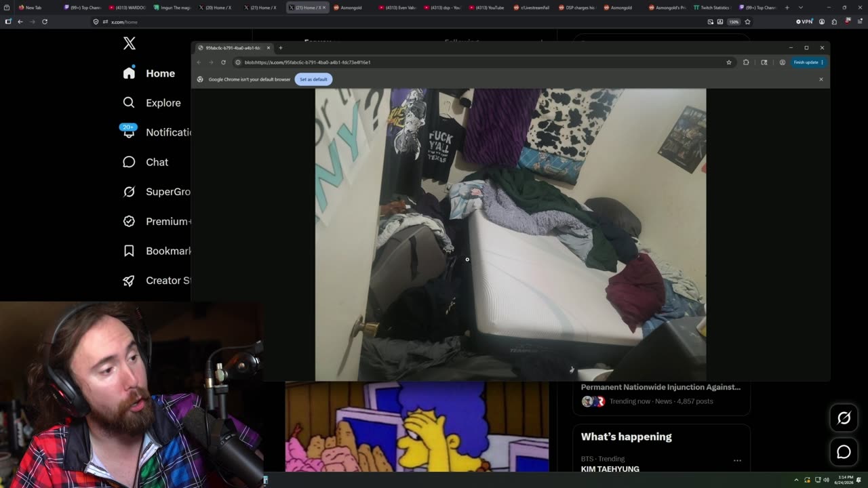This screenshot has width=868, height=488.
Task: Close the 95fabc6c blob tab in Chrome
Action: [269, 48]
